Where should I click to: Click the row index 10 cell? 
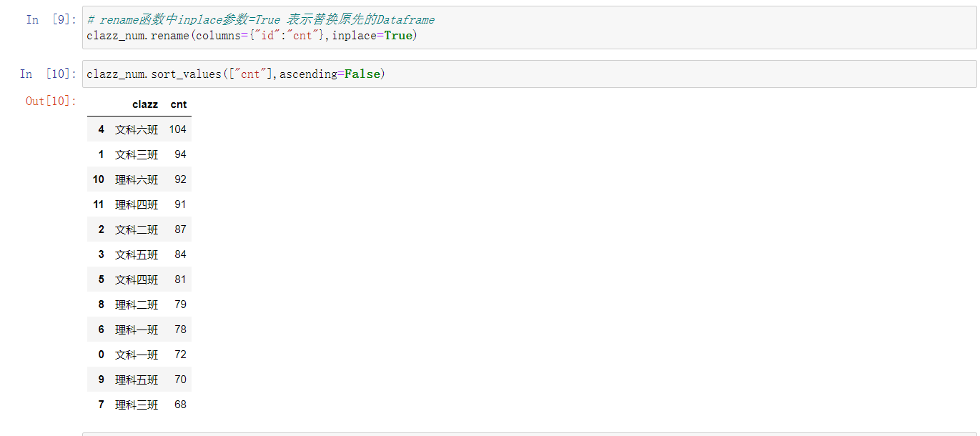[x=99, y=179]
